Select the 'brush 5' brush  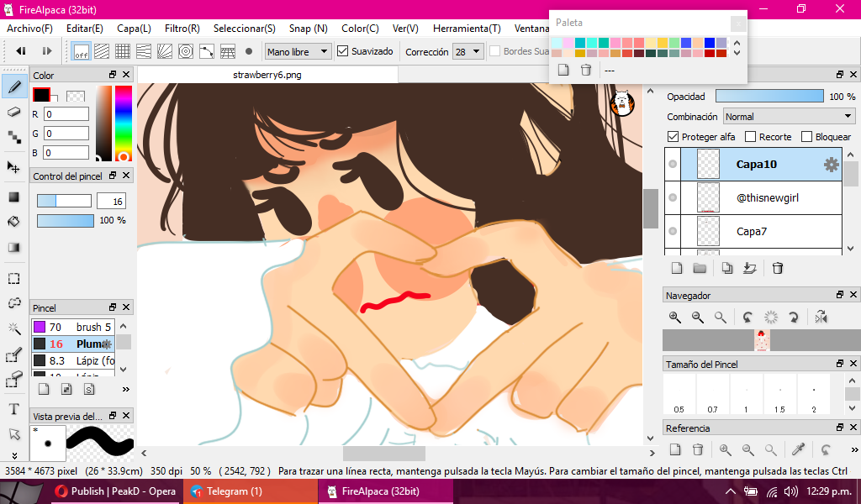tap(73, 327)
